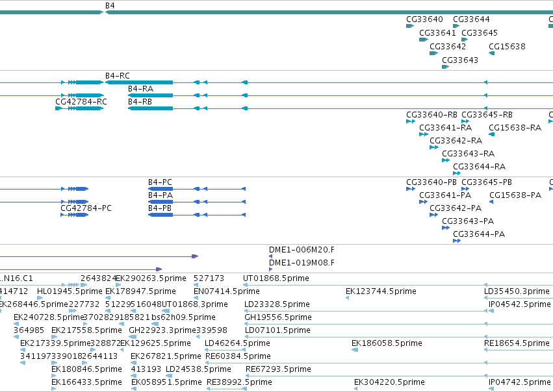Select the CG33640-RB transcript arrow
Viewport: 553px width, 392px height.
pyautogui.click(x=411, y=121)
